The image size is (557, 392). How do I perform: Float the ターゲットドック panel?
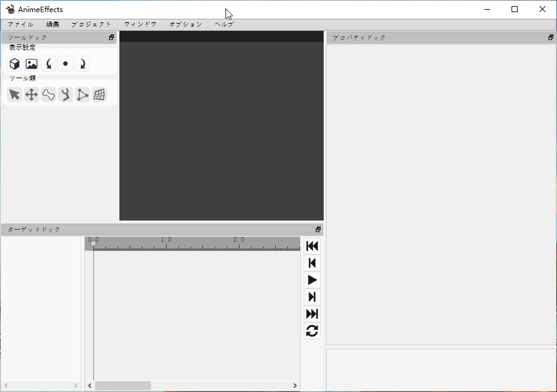[318, 230]
